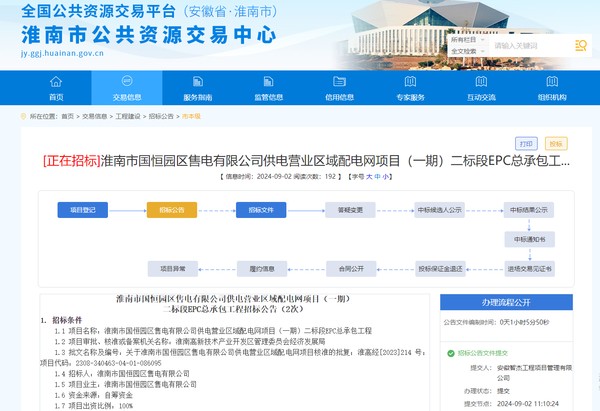Click the 打印 print button
600x411 pixels.
526,143
